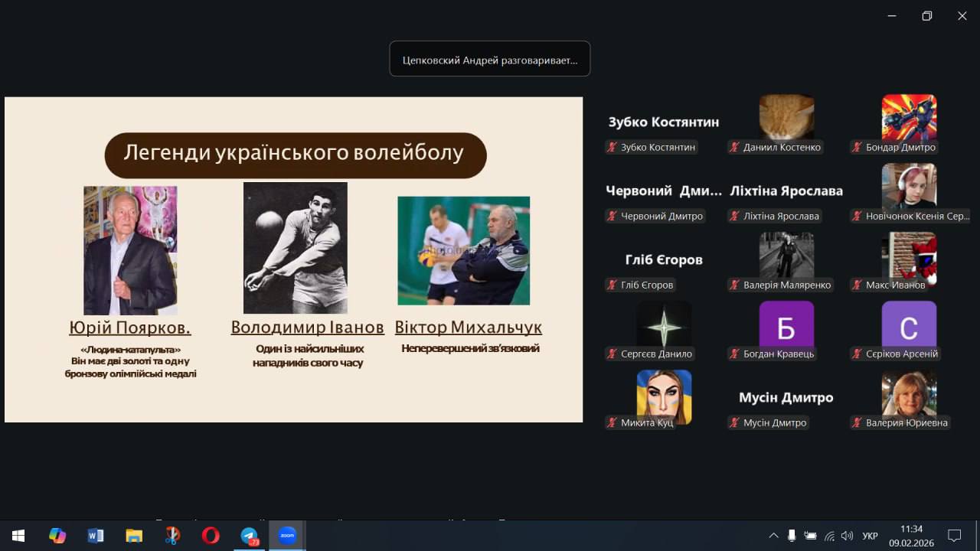Launch Microsoft Copilot from the taskbar
Viewport: 980px width, 551px height.
(57, 536)
